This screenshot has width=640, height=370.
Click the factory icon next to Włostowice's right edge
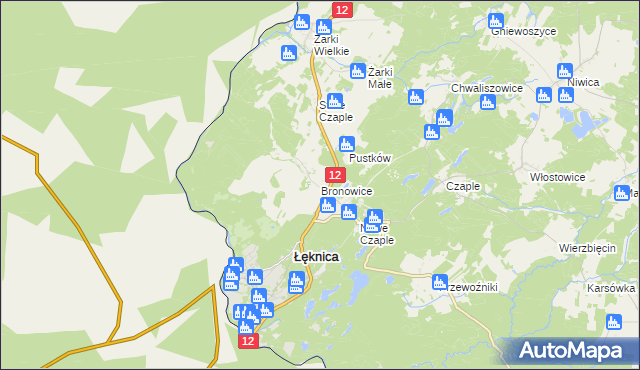622,193
